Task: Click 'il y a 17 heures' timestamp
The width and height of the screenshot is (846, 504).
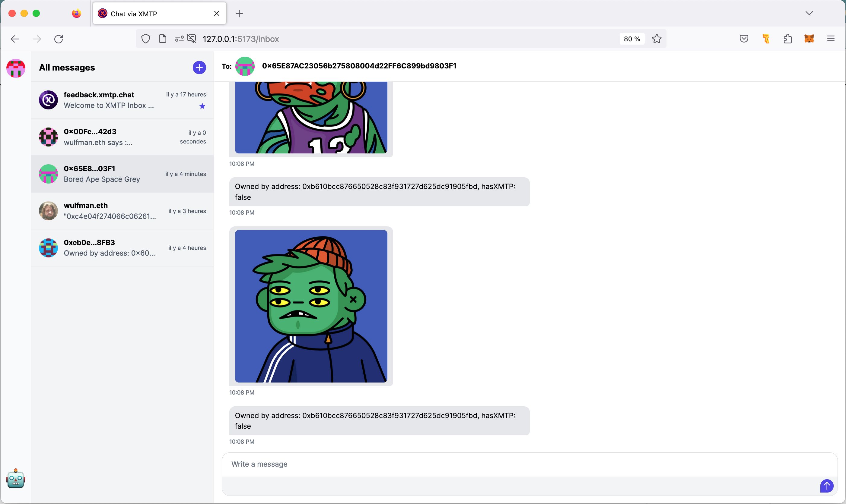Action: pyautogui.click(x=186, y=94)
